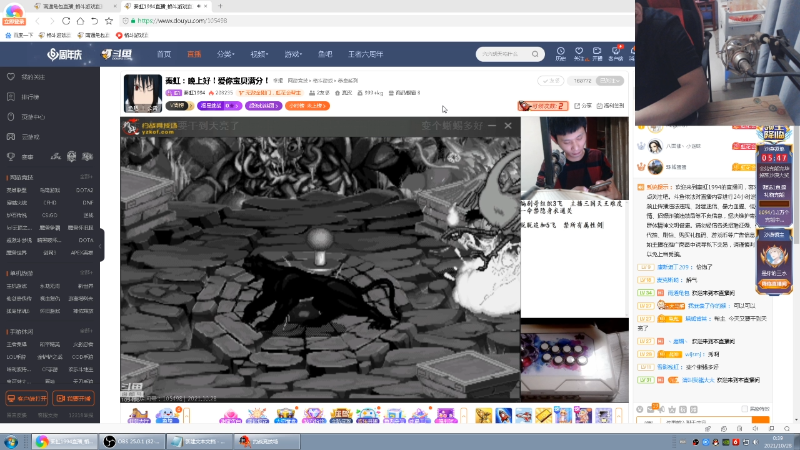
Task: Collapse the left sidebar with its edge handle
Action: click(102, 245)
